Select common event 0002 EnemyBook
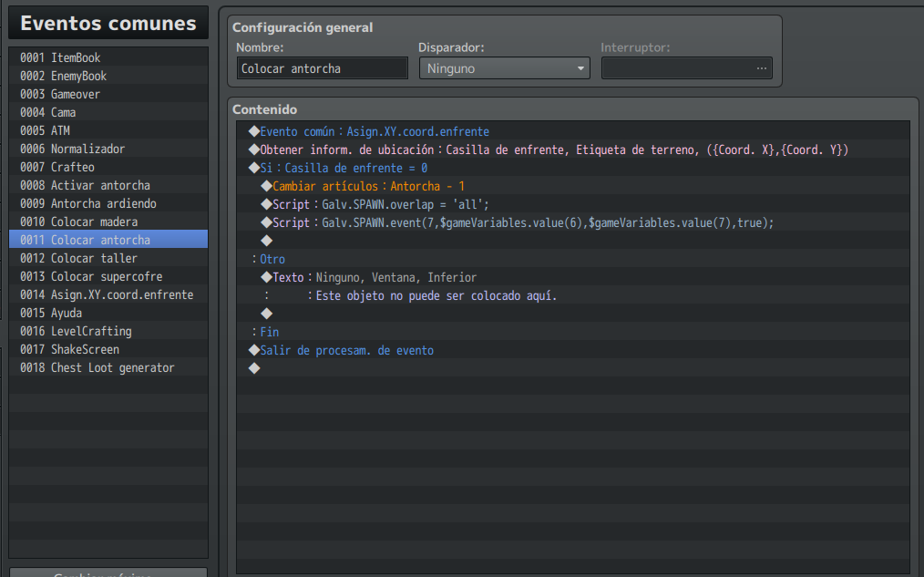 108,76
